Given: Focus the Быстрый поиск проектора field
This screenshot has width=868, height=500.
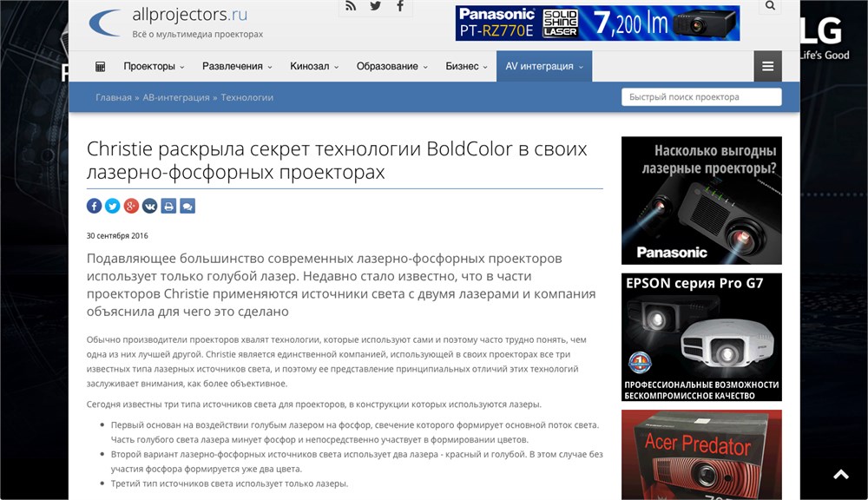Looking at the screenshot, I should [x=701, y=97].
